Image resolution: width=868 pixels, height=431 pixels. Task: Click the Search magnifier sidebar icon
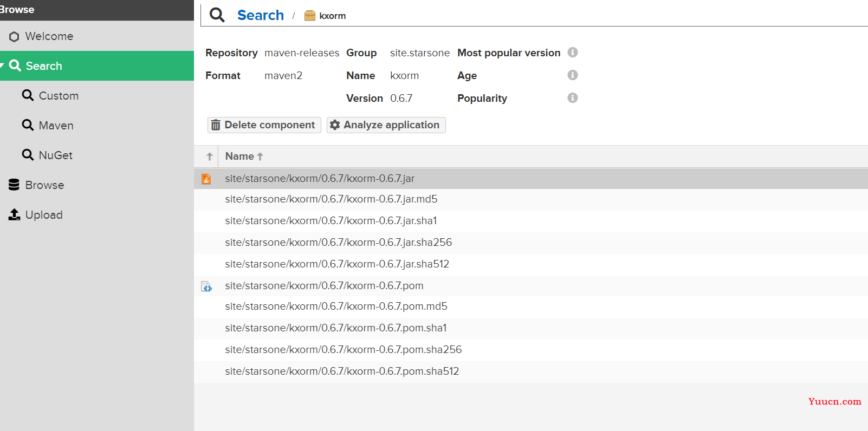15,66
